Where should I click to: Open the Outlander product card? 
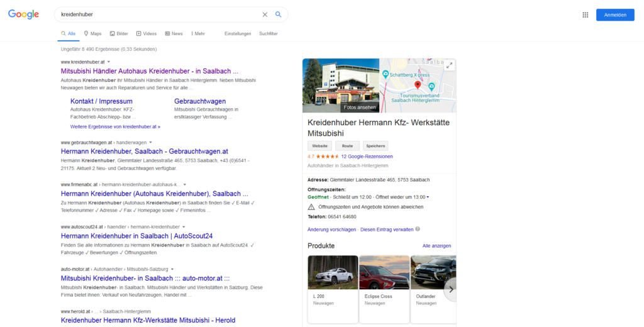pyautogui.click(x=433, y=289)
